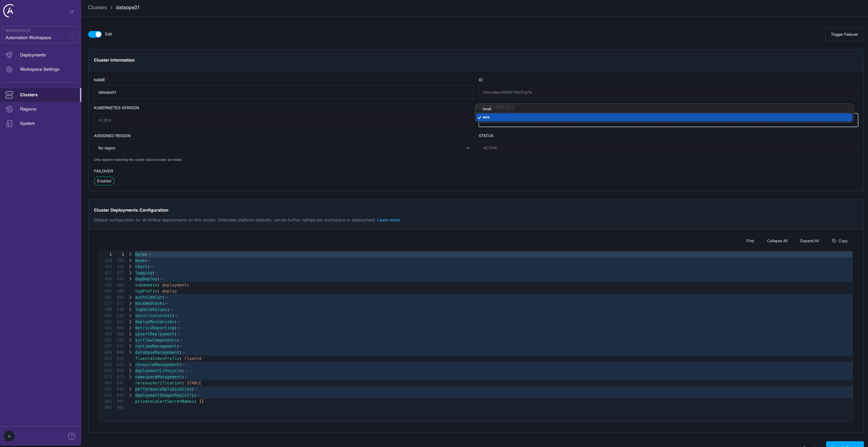This screenshot has height=447, width=868.
Task: Open the user avatar menu
Action: (9, 436)
